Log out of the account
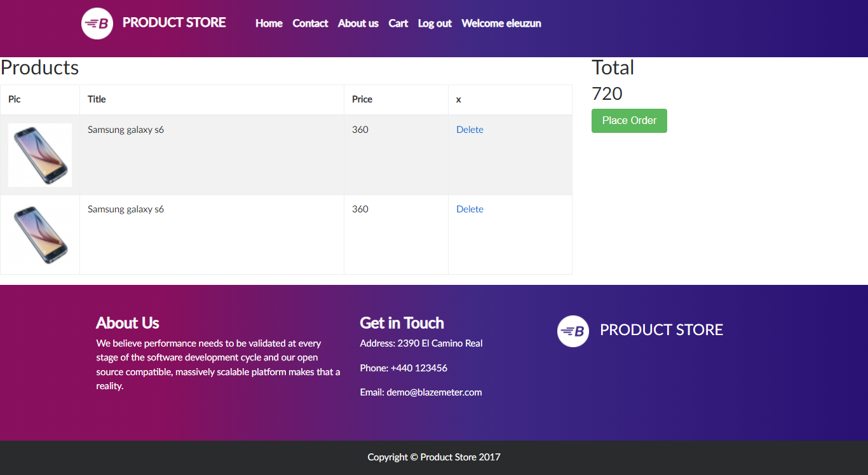 click(435, 24)
